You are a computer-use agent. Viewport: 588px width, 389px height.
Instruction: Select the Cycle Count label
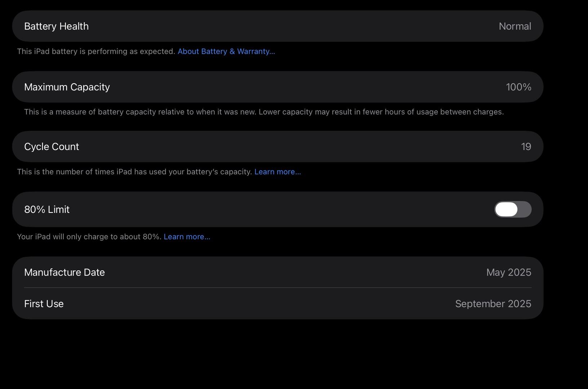pyautogui.click(x=52, y=147)
